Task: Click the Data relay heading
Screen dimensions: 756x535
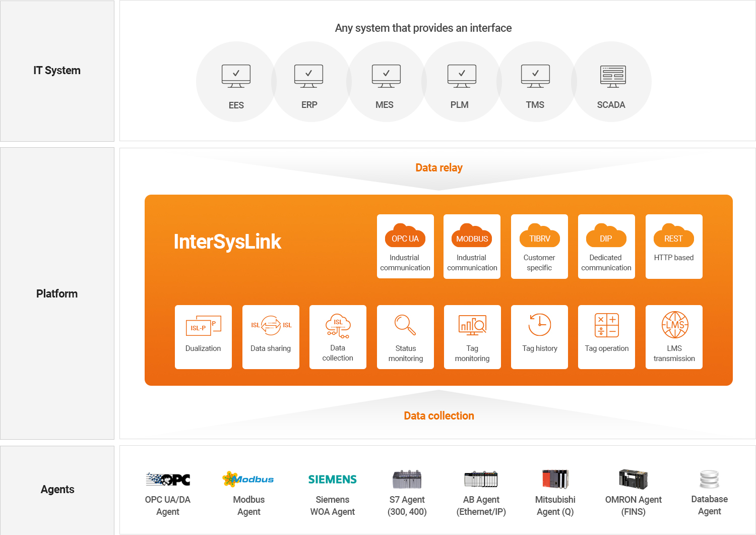Action: pos(439,167)
